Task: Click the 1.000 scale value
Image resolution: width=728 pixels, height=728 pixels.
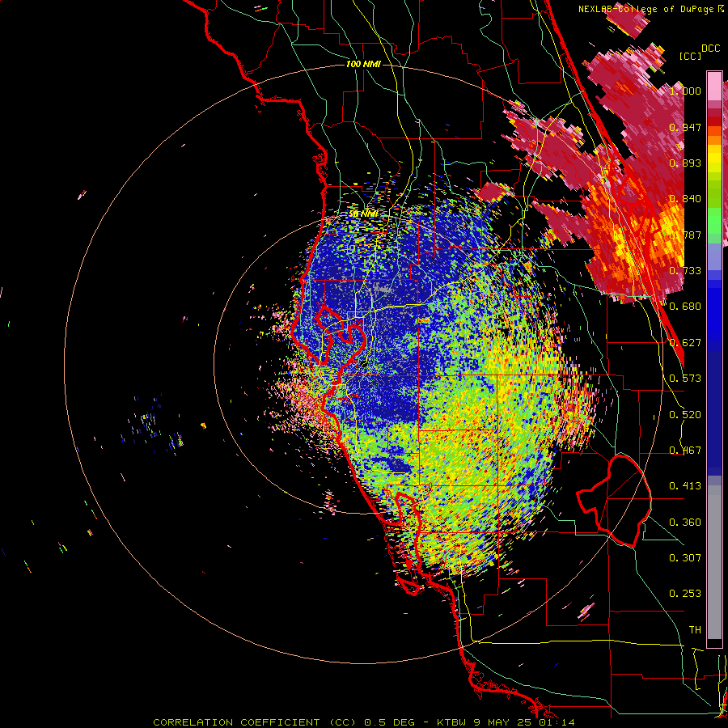Action: (685, 91)
